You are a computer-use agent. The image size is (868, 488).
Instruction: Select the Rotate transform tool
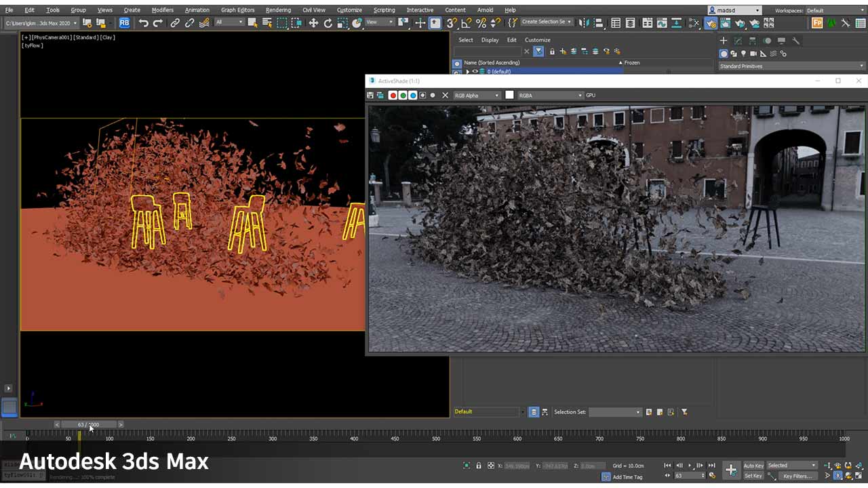click(328, 23)
